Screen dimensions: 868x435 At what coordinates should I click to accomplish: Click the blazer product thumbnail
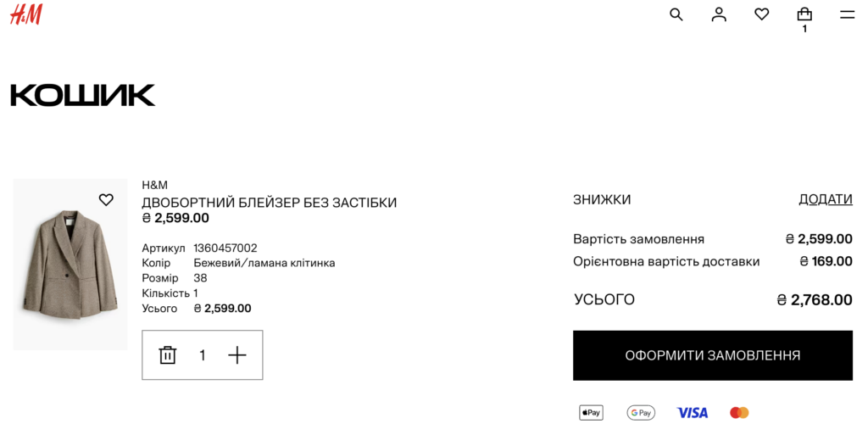coord(70,264)
